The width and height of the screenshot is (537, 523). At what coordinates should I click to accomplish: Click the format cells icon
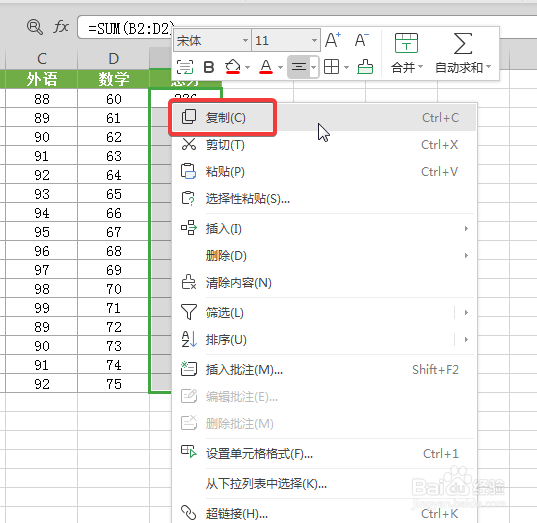[189, 451]
